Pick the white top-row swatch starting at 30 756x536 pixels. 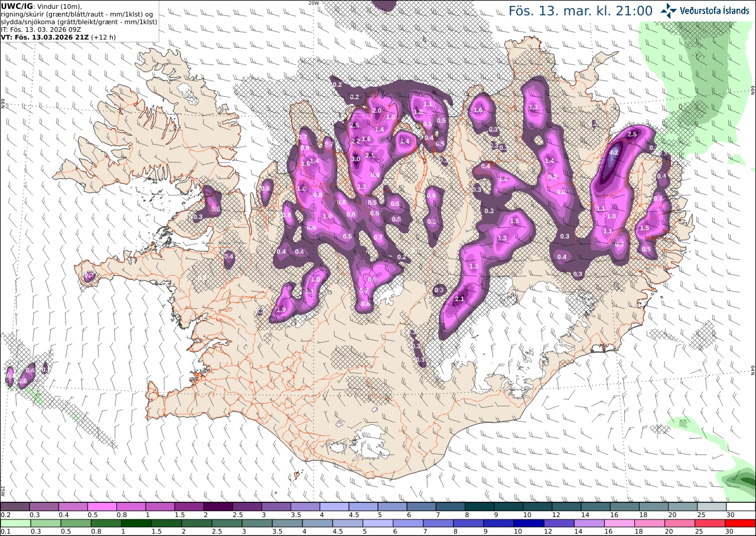[x=741, y=506]
